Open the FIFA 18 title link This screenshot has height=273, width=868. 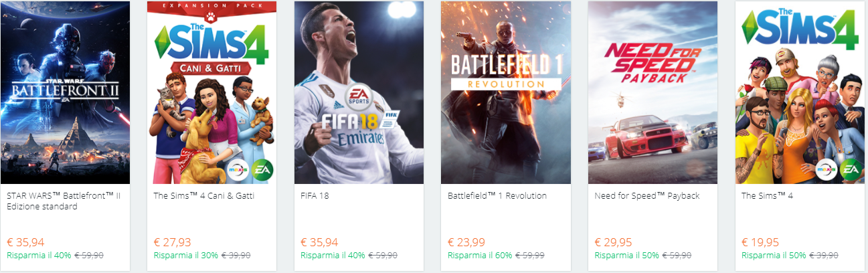315,196
